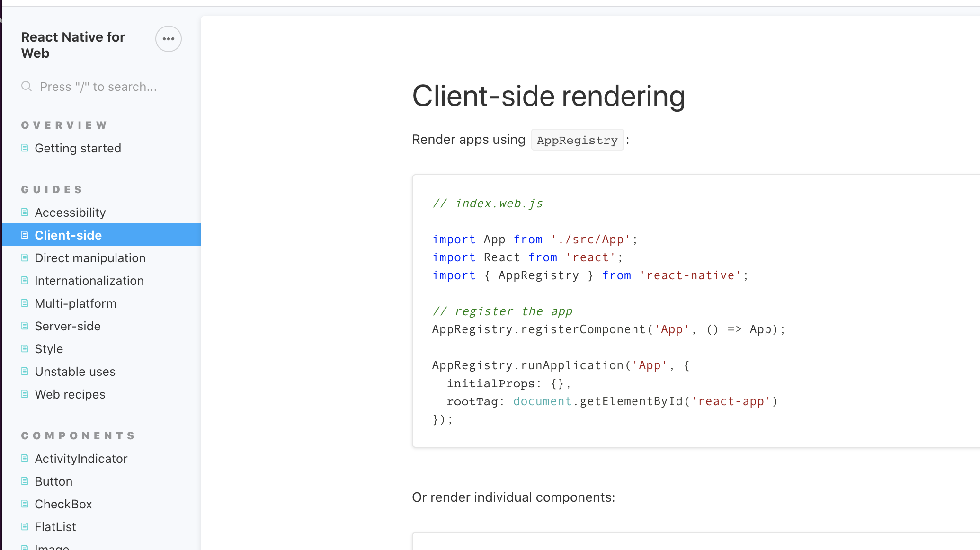Select the Unstable uses guide
980x550 pixels.
[75, 372]
